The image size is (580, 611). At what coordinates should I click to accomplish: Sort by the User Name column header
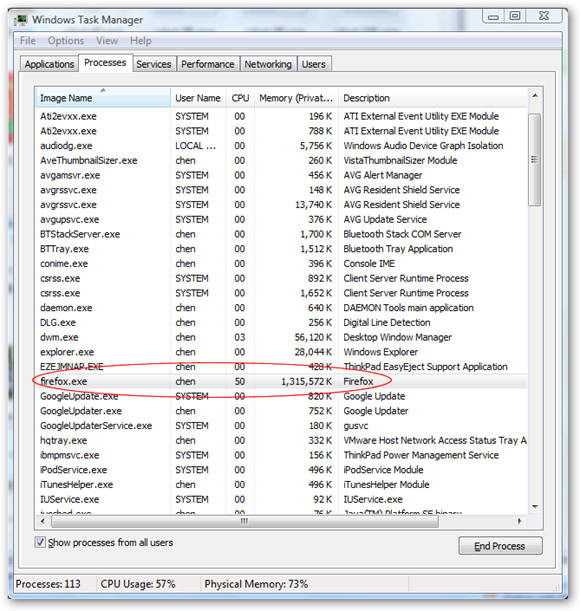[198, 98]
